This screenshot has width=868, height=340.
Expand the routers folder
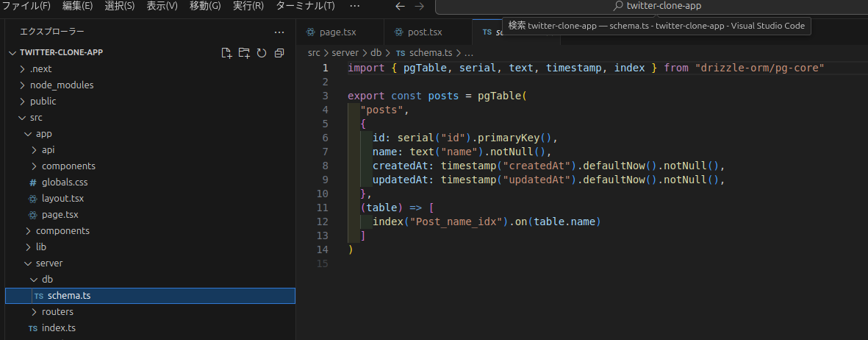coord(151,312)
